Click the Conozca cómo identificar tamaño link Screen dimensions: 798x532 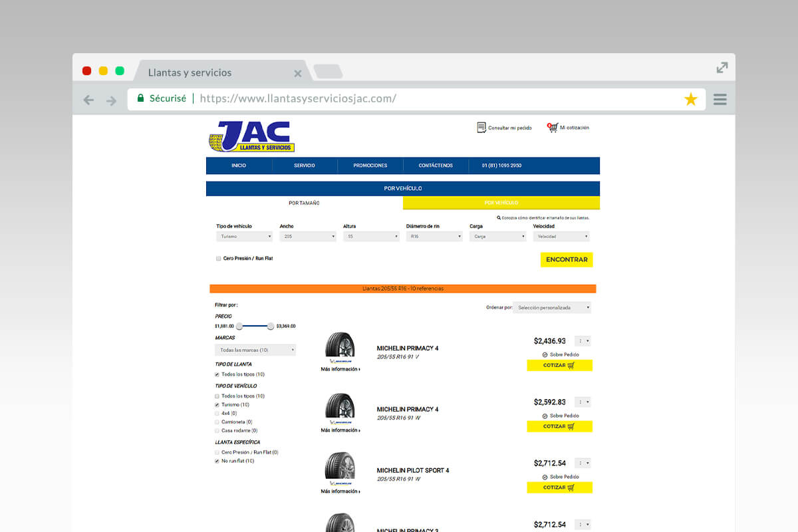(545, 217)
